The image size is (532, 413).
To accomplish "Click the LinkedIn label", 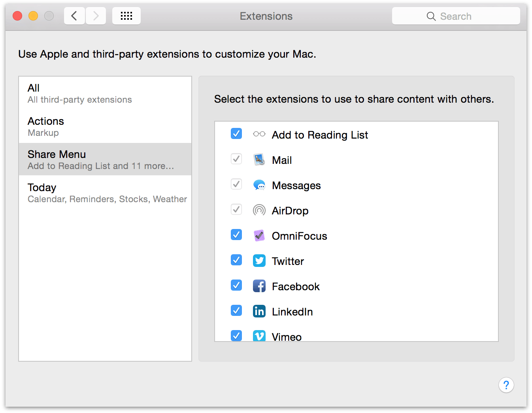I will pyautogui.click(x=292, y=312).
